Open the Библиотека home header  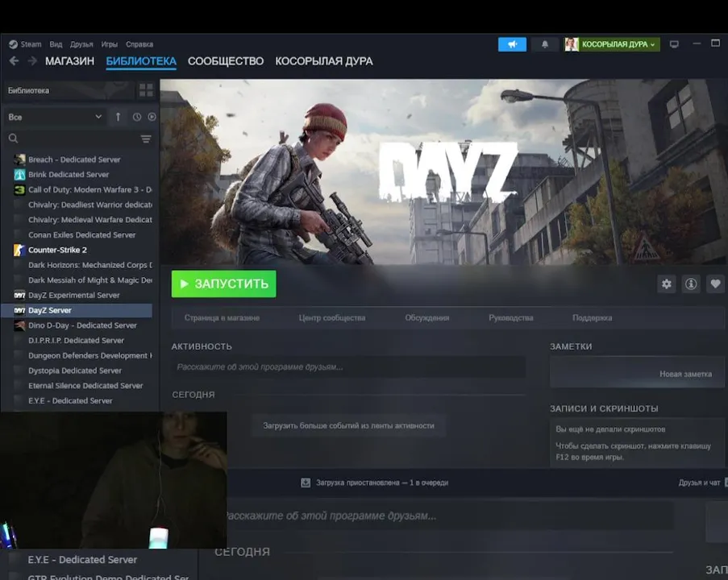tap(69, 90)
